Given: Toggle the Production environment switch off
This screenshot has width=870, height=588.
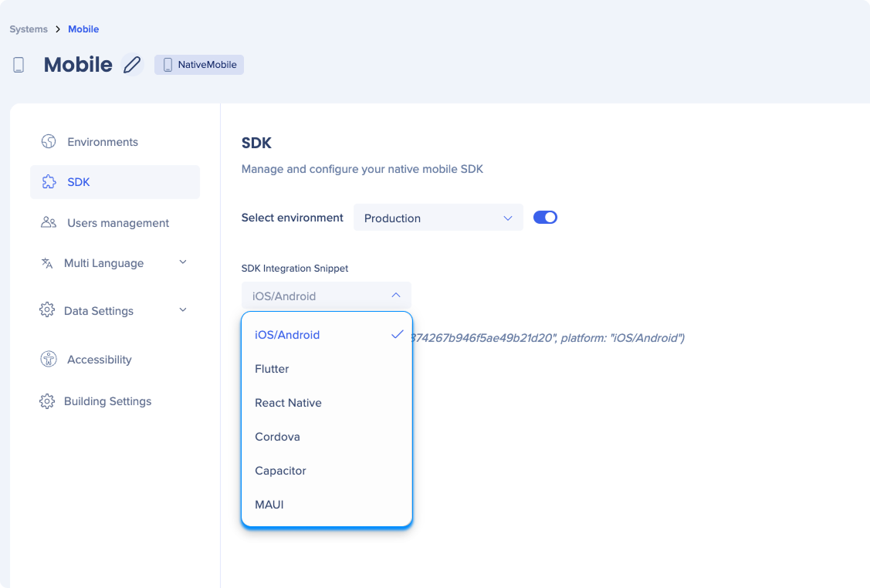Looking at the screenshot, I should pos(545,218).
